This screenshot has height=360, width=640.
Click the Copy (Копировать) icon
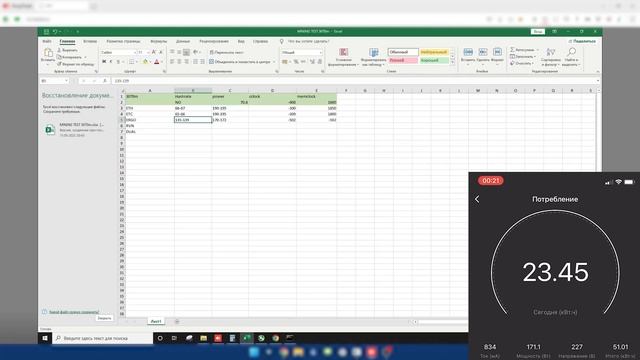[59, 57]
